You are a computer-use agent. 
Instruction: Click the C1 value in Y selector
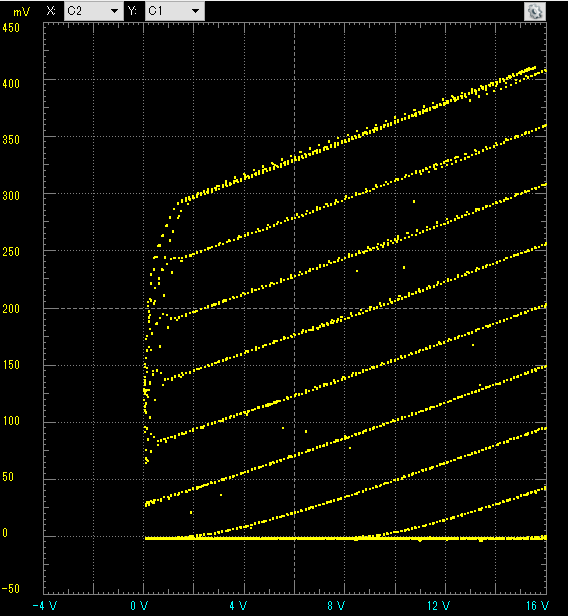coord(155,11)
